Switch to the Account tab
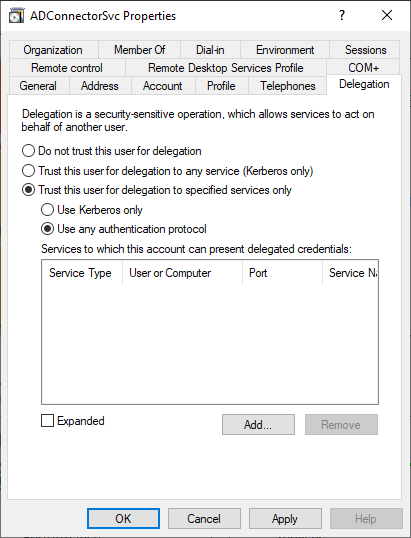 pos(163,86)
